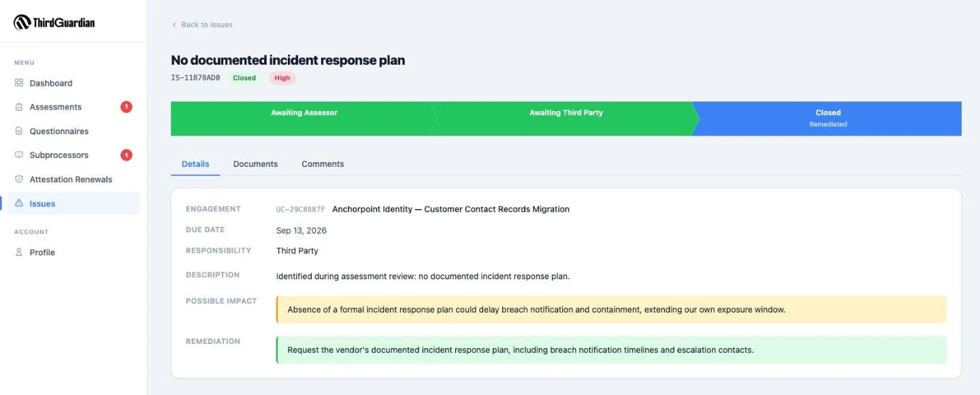980x395 pixels.
Task: Select Issues in the sidebar
Action: pos(73,204)
